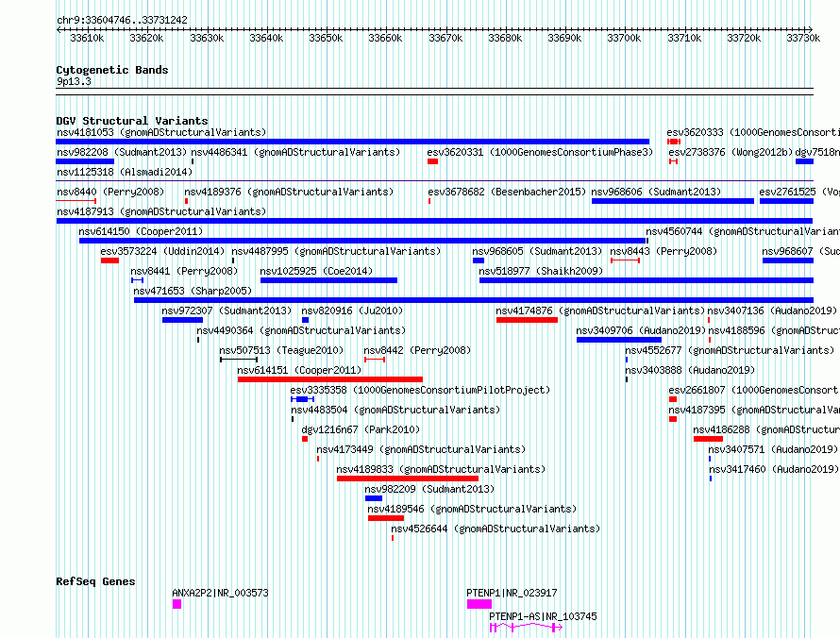Click the esv3620333 red variant glyph

click(x=674, y=142)
